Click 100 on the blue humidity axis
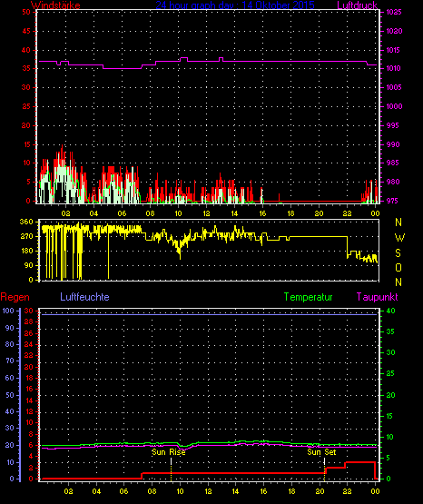The image size is (423, 504). coord(8,311)
